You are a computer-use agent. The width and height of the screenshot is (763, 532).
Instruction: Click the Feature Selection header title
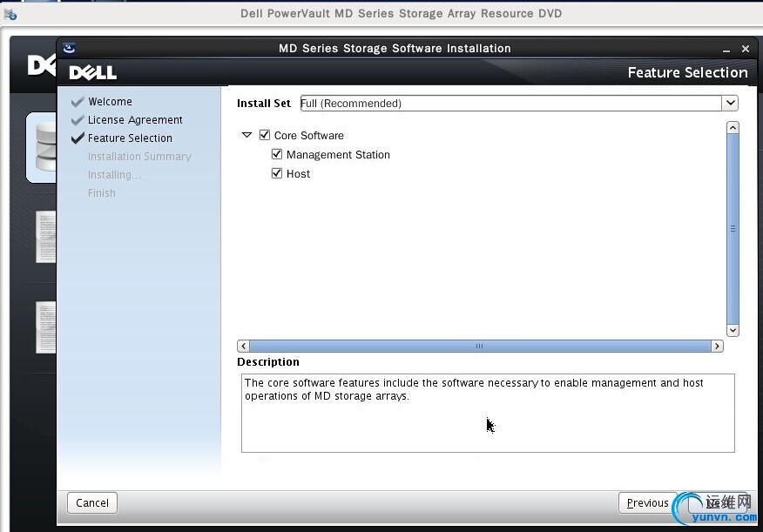[687, 72]
